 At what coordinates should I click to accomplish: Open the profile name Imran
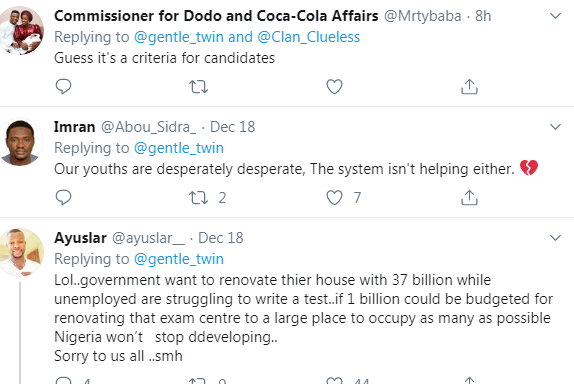coord(74,127)
